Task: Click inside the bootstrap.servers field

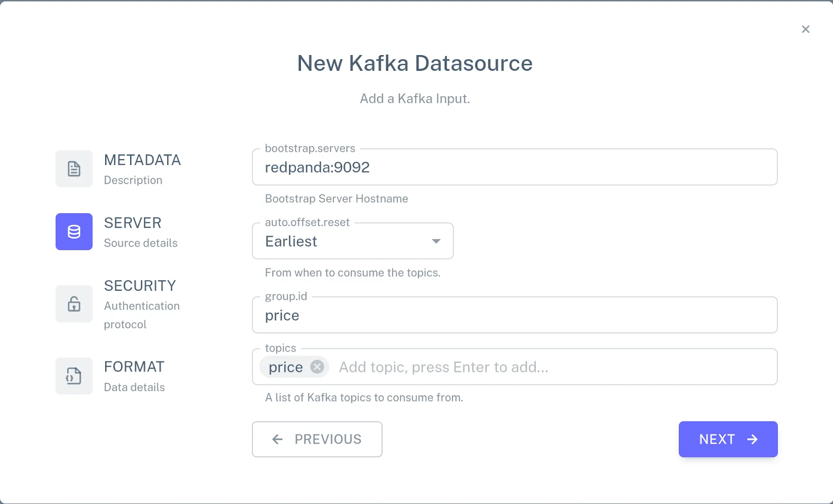Action: (x=514, y=167)
